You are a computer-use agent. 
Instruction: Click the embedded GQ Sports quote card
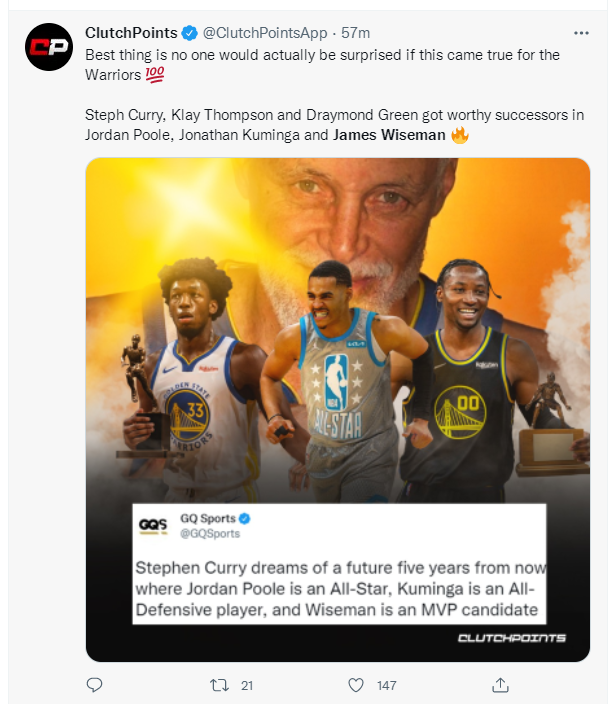click(x=339, y=564)
